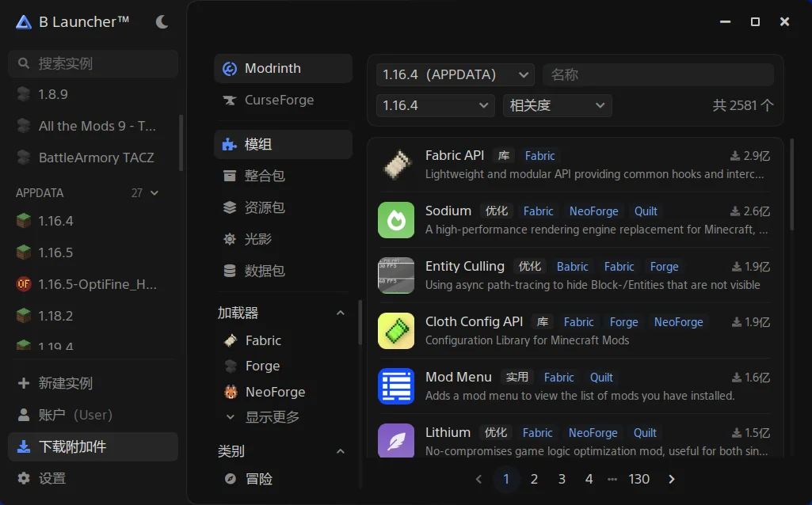Focus the 名称 name search field
Screen dimensions: 812x505
pyautogui.click(x=658, y=74)
